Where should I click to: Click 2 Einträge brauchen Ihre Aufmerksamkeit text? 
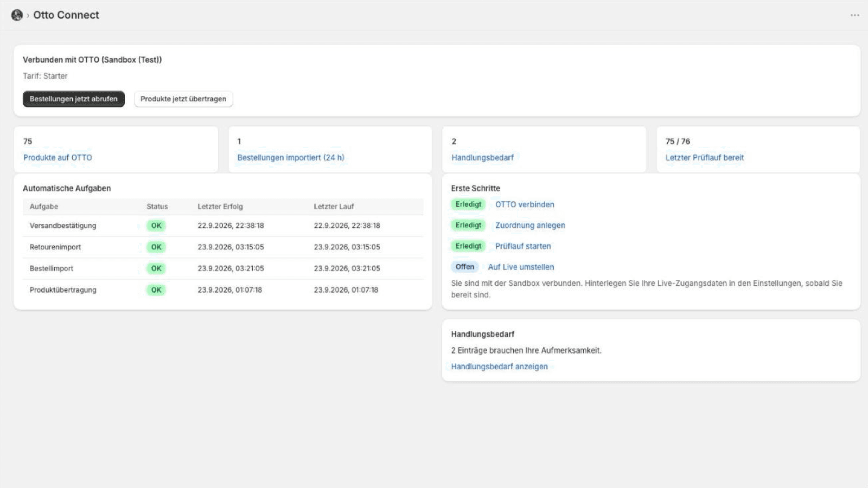[526, 350]
